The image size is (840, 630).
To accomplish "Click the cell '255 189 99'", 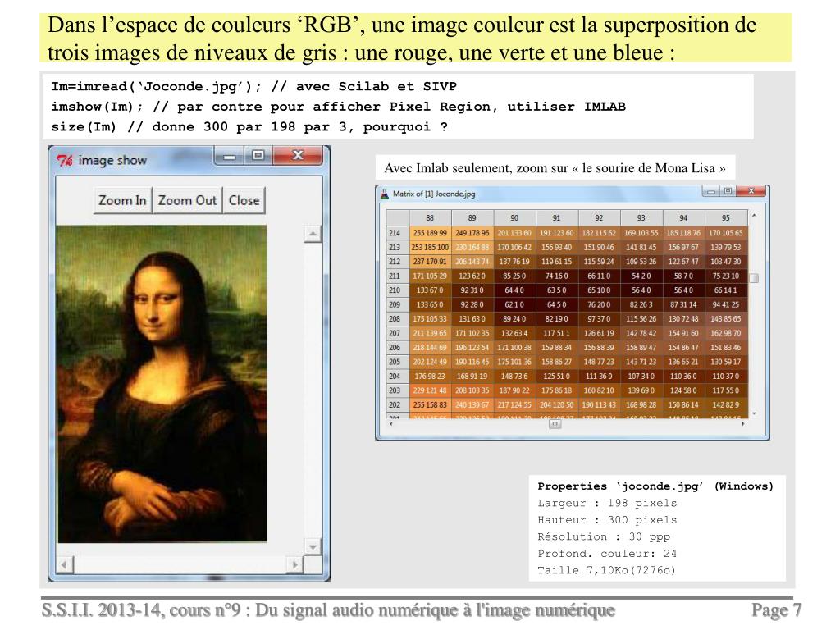I will [430, 233].
